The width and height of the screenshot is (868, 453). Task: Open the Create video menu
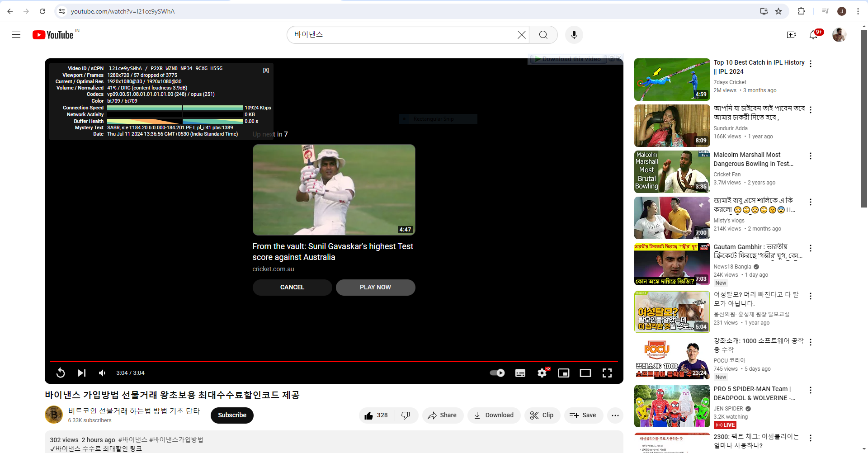792,35
